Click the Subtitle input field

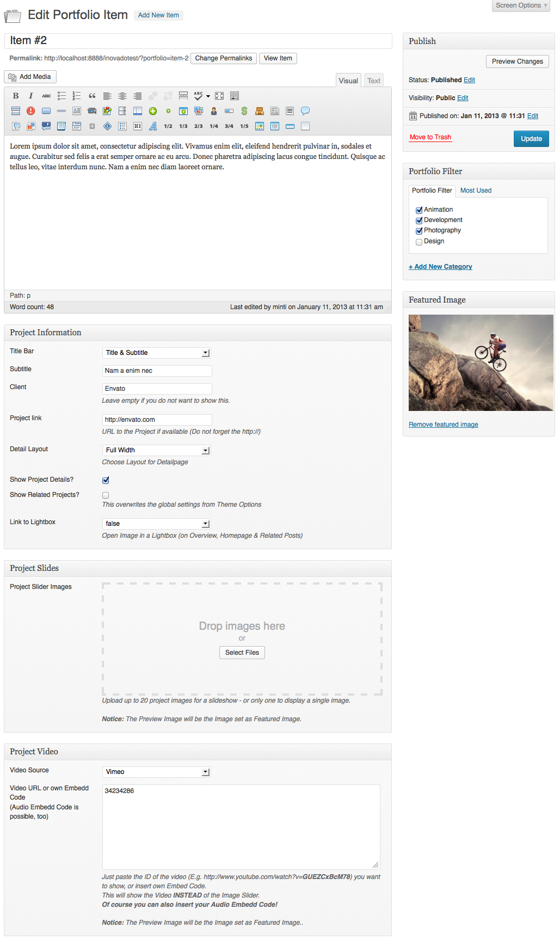tap(157, 371)
